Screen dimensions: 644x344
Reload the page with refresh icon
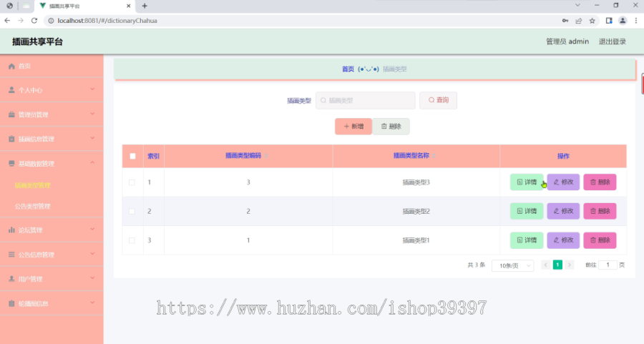[x=34, y=21]
